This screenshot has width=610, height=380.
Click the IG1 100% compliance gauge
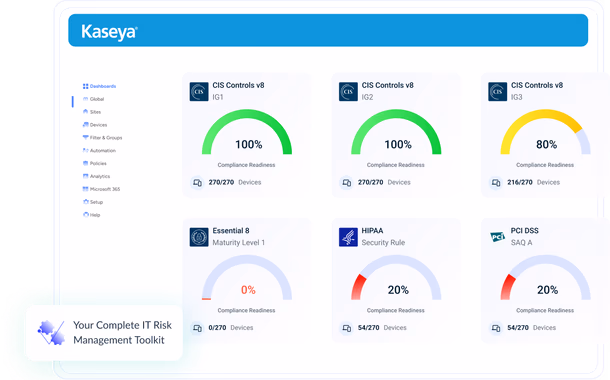point(247,132)
